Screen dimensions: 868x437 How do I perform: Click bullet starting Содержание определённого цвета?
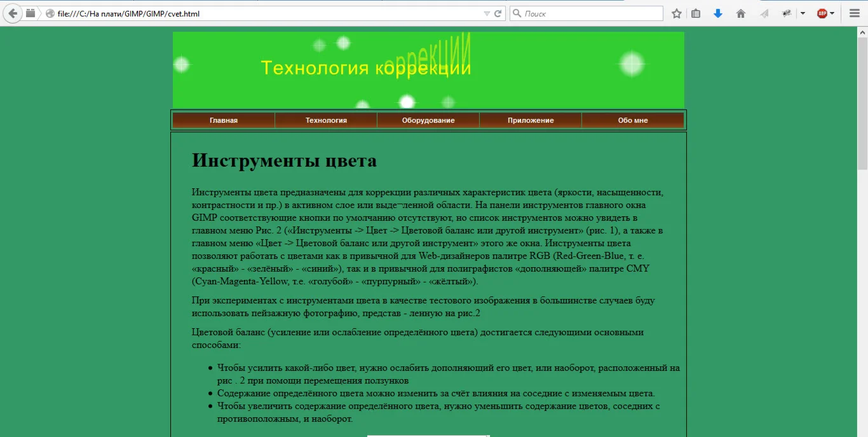pyautogui.click(x=436, y=393)
